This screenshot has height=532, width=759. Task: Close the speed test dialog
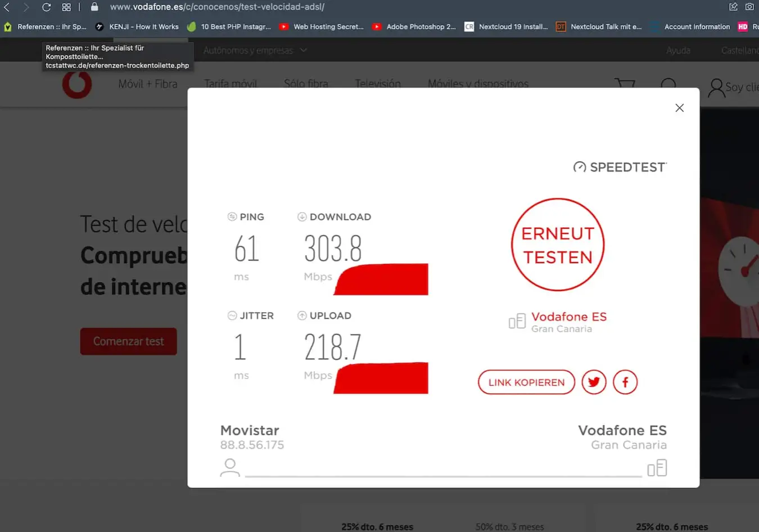(x=679, y=108)
